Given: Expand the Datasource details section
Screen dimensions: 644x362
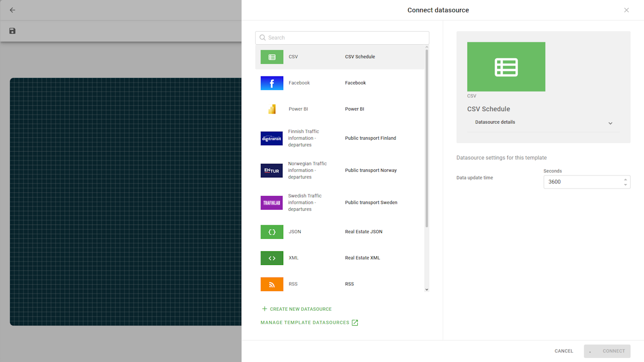Looking at the screenshot, I should tap(610, 123).
